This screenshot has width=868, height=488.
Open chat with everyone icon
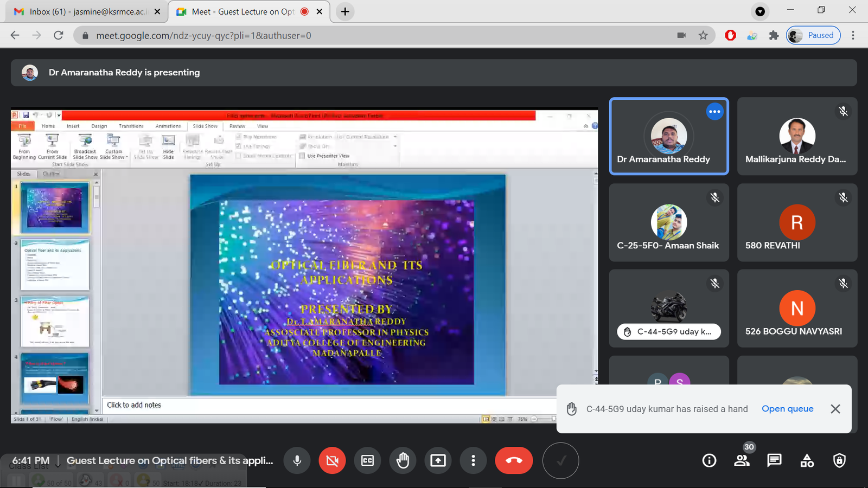click(x=774, y=461)
